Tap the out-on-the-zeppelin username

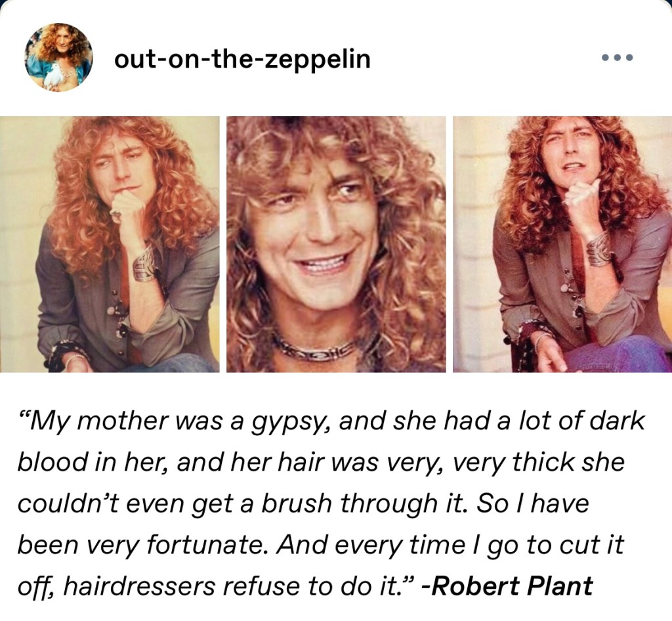tap(242, 59)
